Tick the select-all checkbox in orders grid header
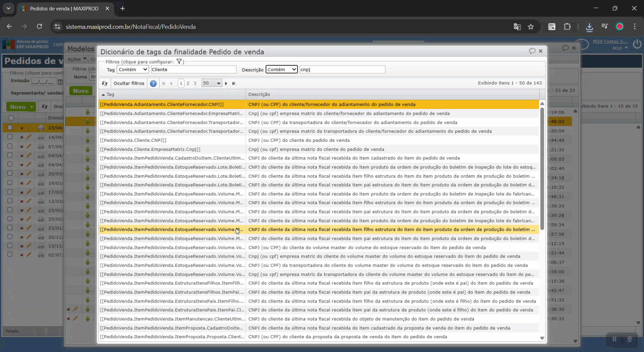Image resolution: width=644 pixels, height=352 pixels. click(x=11, y=118)
